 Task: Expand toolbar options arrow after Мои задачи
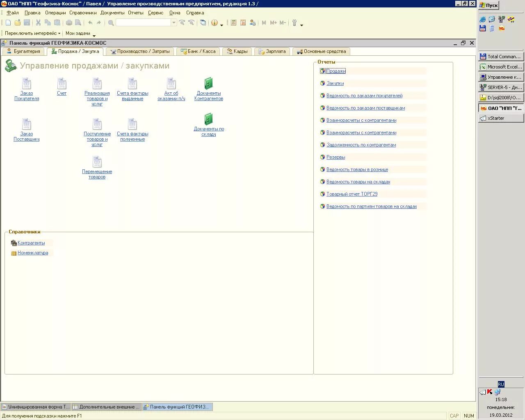point(94,35)
